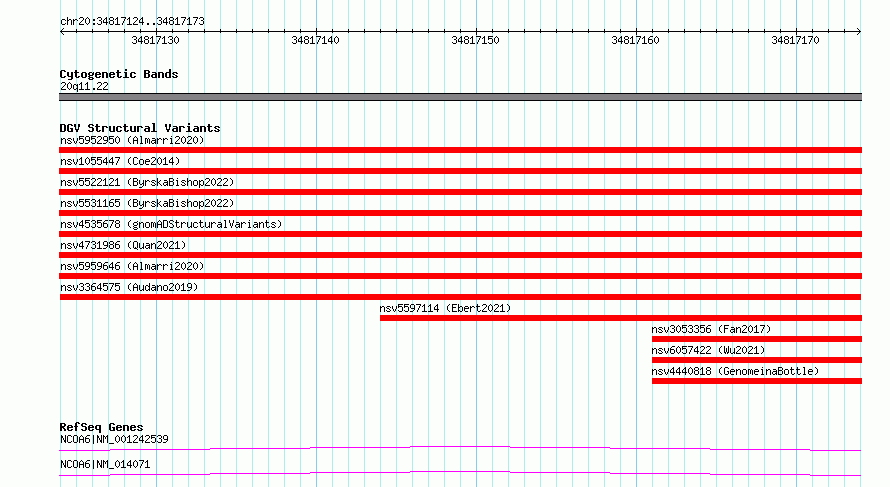Screen dimensions: 890x487
Task: Click the 20q11.22 band label
Action: pos(84,86)
